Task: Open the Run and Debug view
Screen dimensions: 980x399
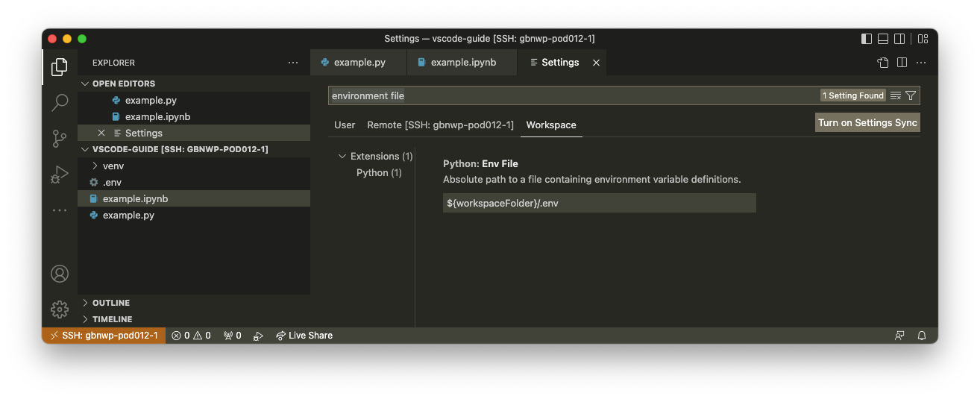Action: pyautogui.click(x=60, y=175)
